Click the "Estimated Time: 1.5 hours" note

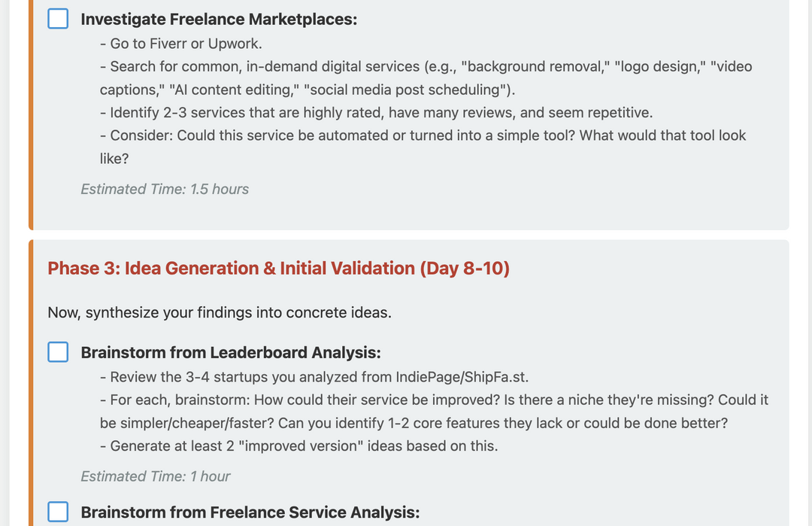pos(165,190)
